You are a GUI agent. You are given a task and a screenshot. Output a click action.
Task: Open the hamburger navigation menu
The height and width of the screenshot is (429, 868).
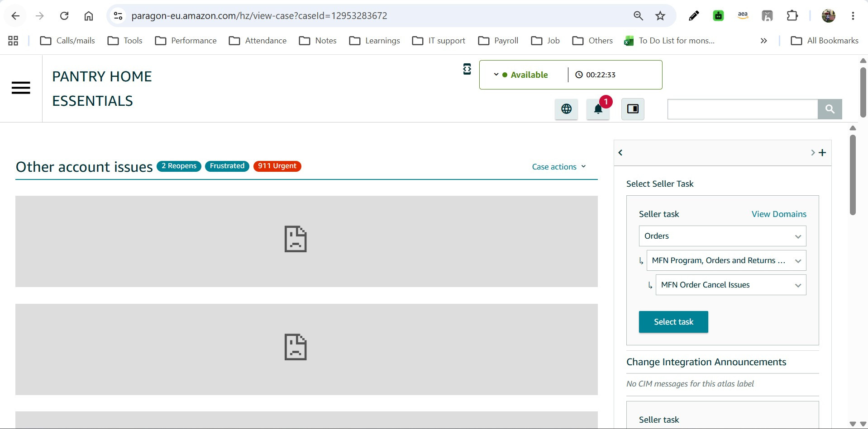(21, 88)
